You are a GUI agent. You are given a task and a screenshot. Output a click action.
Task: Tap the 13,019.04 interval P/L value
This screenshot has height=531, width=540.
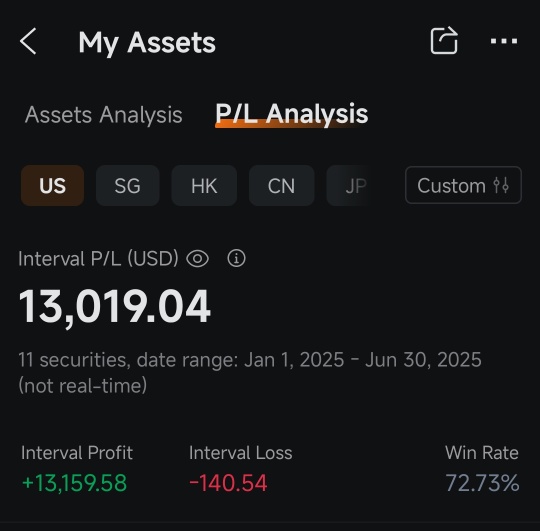coord(114,306)
